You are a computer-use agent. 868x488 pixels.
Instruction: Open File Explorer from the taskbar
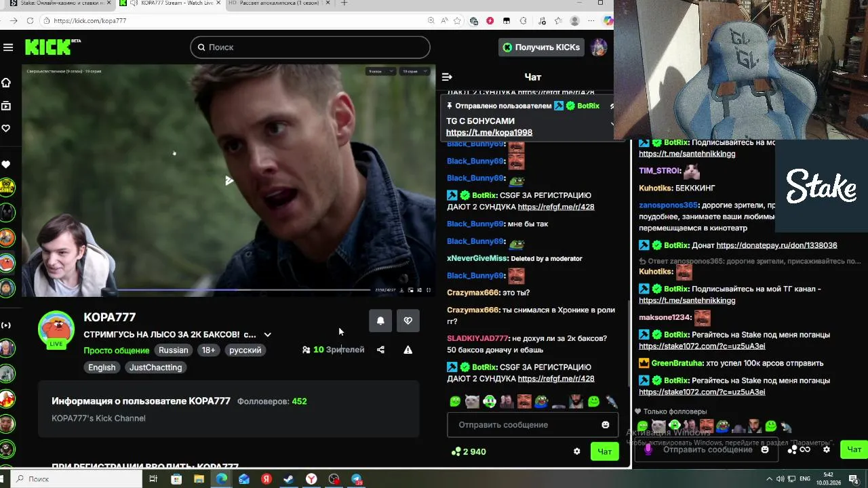[x=199, y=479]
